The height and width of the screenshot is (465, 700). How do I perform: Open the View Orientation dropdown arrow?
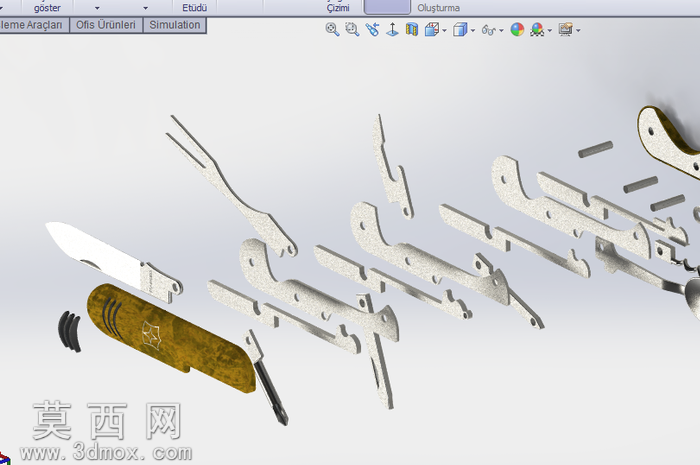[x=444, y=30]
